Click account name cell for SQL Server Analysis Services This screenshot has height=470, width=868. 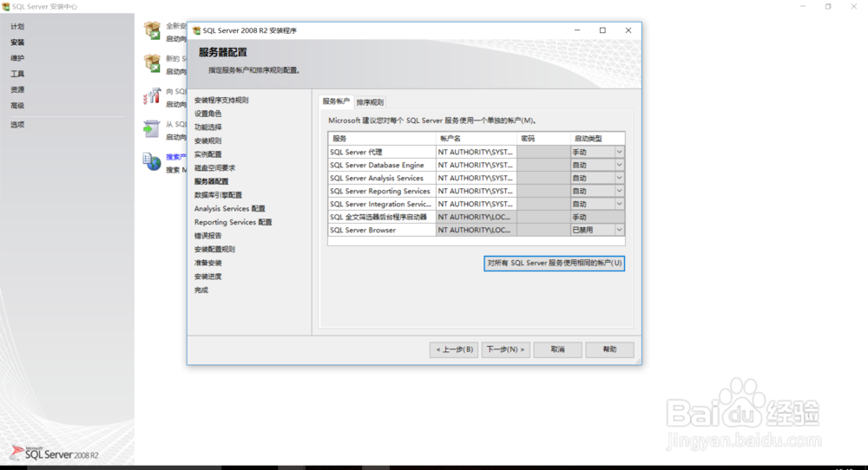coord(476,178)
